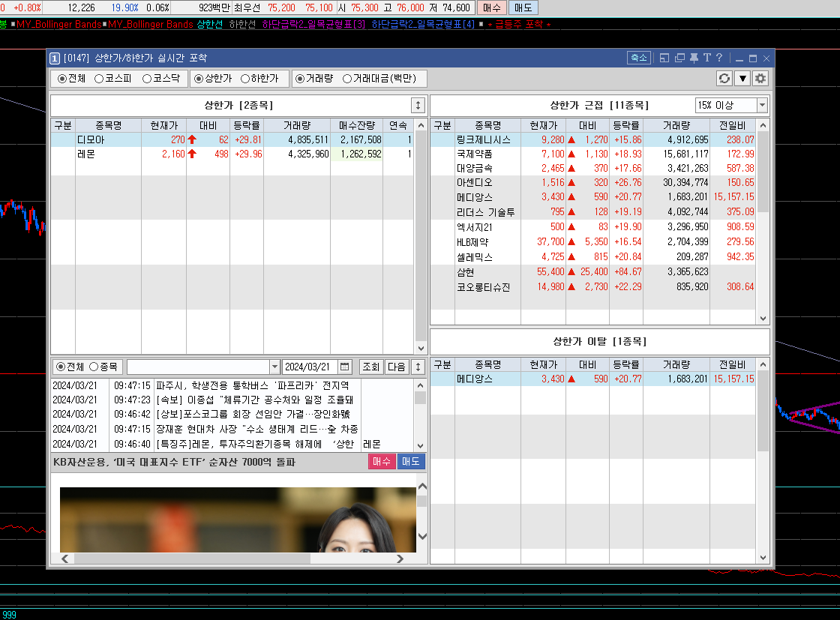Screen dimensions: 840x620
Task: Expand the black triangle toolbar dropdown
Action: coord(742,79)
